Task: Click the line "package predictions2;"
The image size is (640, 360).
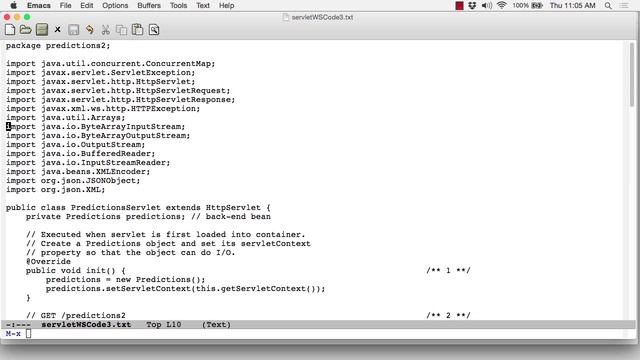Action: (58, 45)
